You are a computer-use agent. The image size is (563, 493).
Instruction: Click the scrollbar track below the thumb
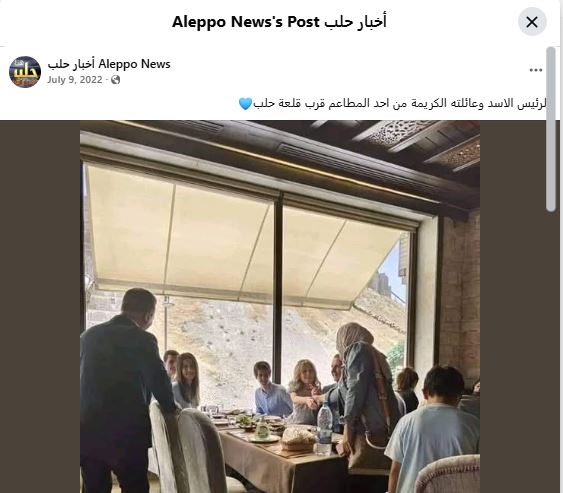pyautogui.click(x=550, y=352)
